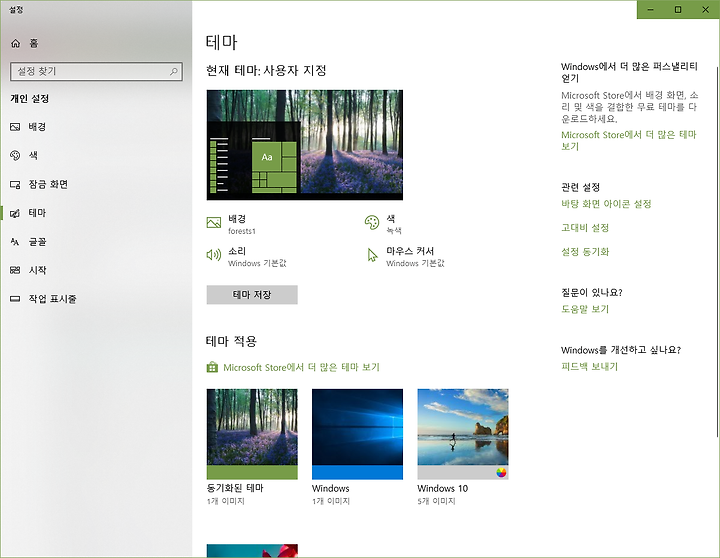Click the green color bar under 동기화된 테마

tap(252, 472)
